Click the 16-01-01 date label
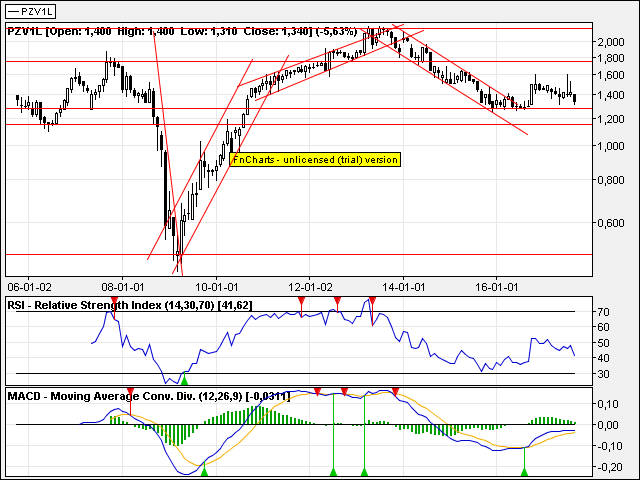Screen dimensions: 640x480 pyautogui.click(x=497, y=287)
